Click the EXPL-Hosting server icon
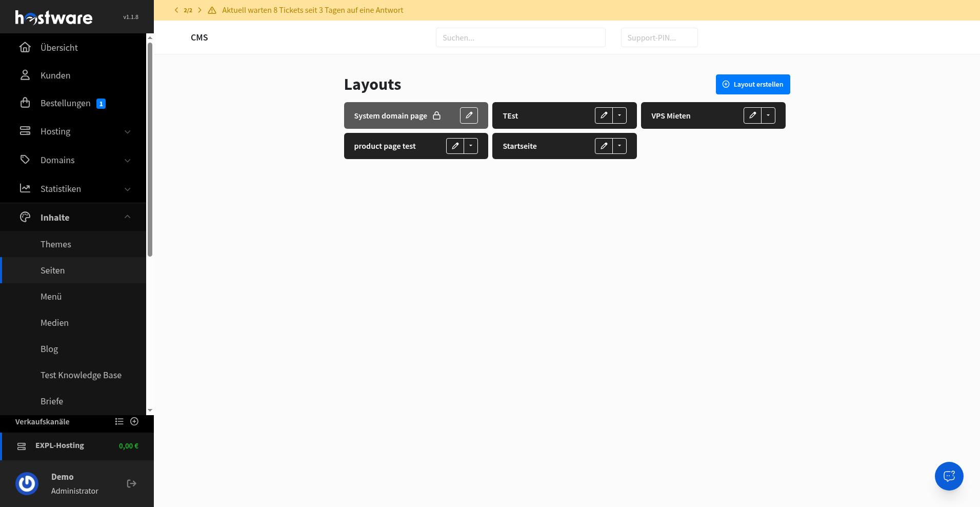Screen dimensions: 980x507 22,446
